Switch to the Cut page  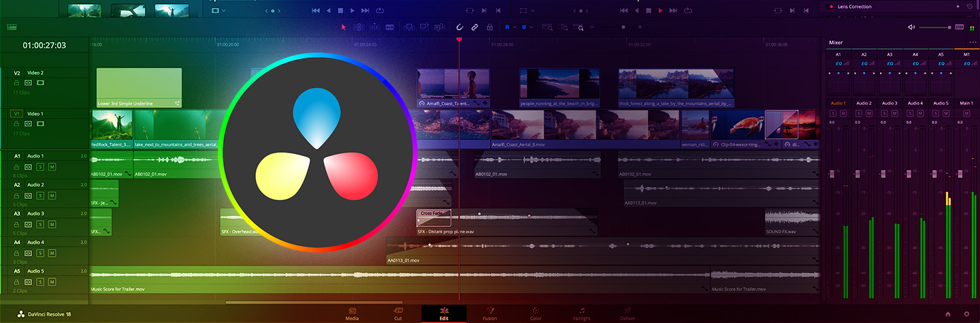coord(398,313)
